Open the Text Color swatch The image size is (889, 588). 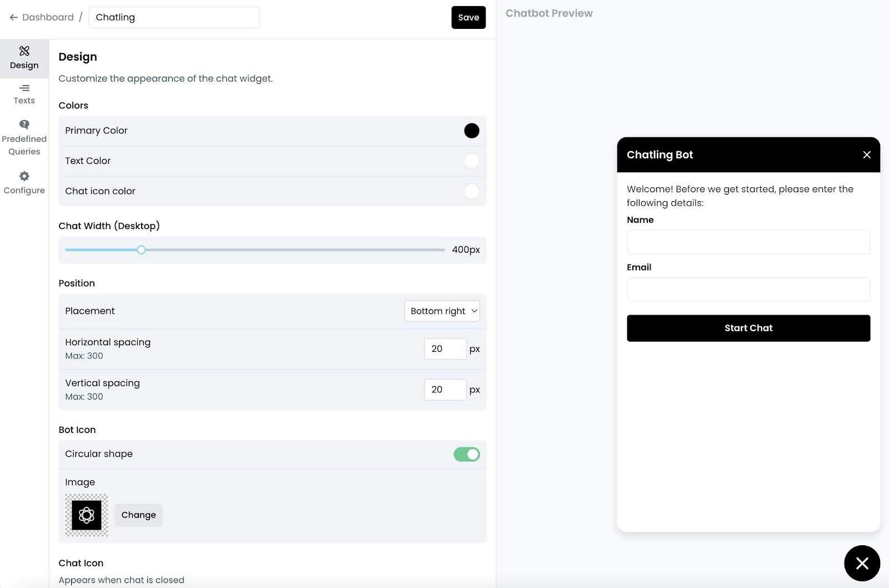[472, 161]
